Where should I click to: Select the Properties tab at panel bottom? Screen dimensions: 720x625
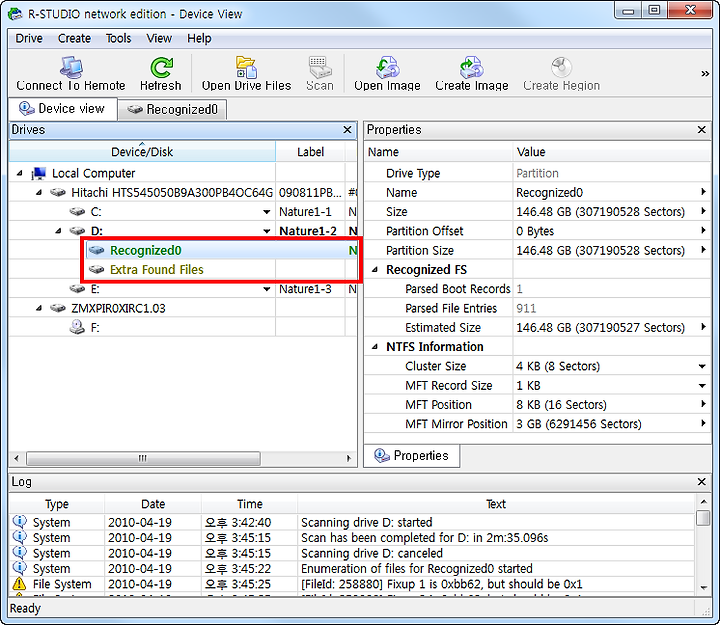[x=411, y=456]
